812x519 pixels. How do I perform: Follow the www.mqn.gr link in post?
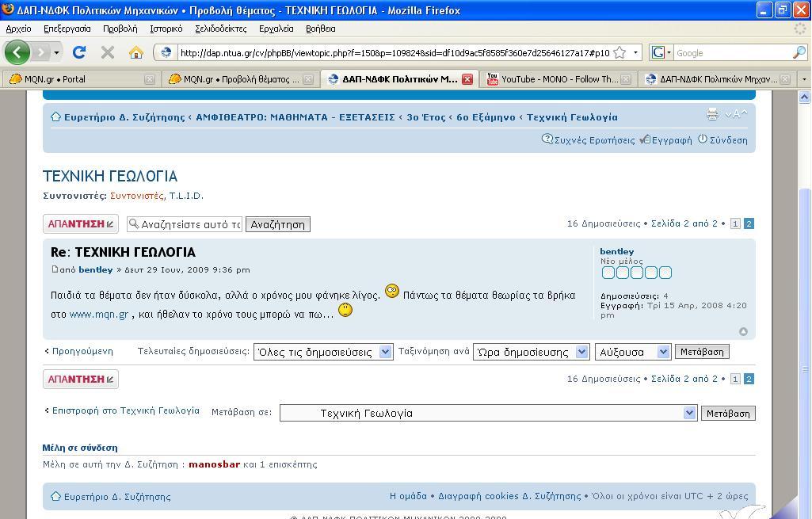click(98, 314)
